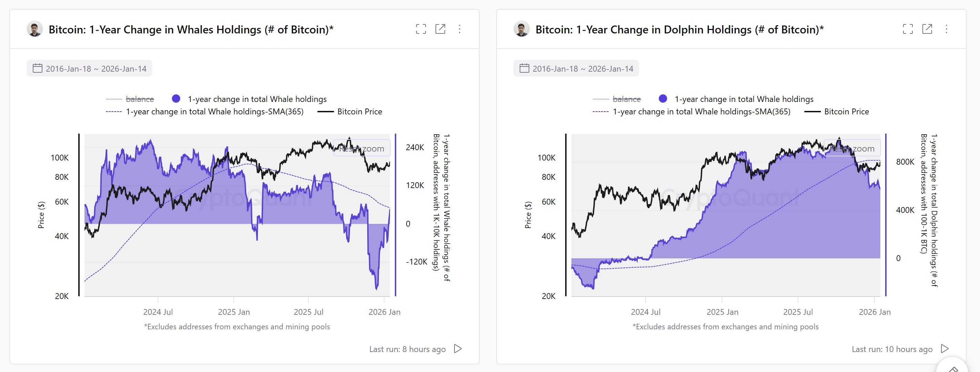The width and height of the screenshot is (980, 372).
Task: Open the three-dot options menu on the Dolphin chart
Action: (947, 29)
